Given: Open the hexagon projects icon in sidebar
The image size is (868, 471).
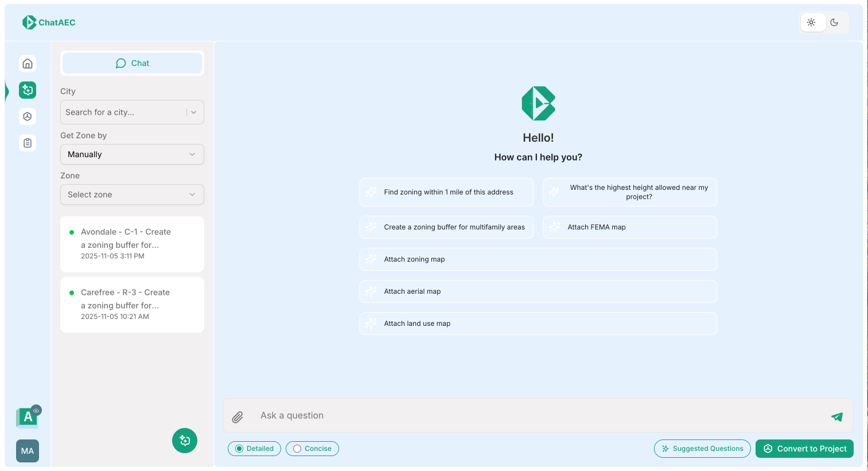Looking at the screenshot, I should pos(27,116).
